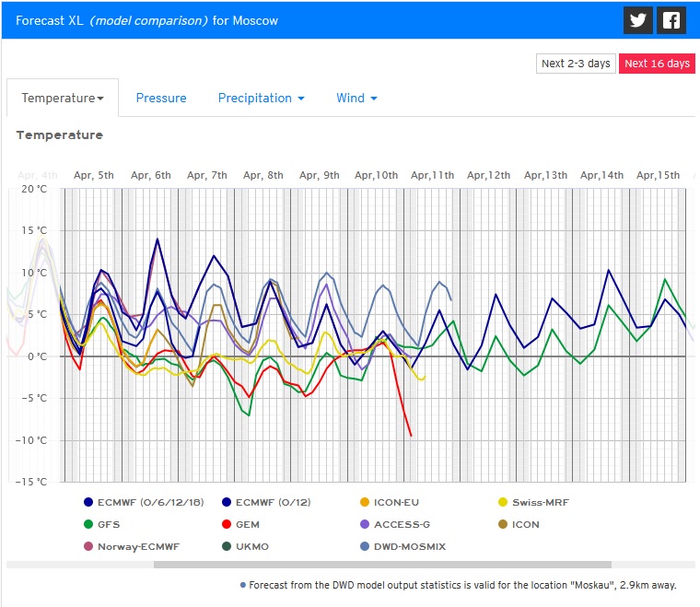Select the Next 16 days button

point(656,64)
